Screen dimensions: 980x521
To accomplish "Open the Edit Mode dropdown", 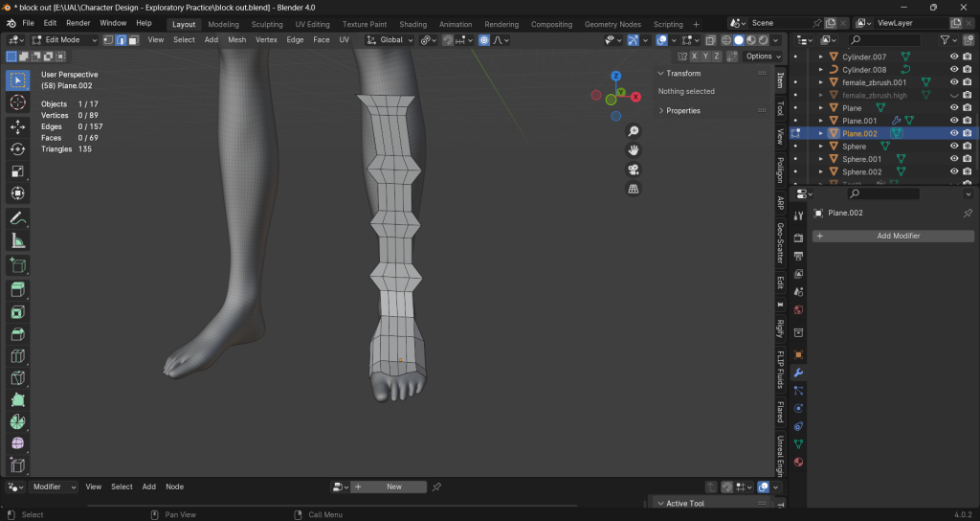I will pyautogui.click(x=64, y=40).
